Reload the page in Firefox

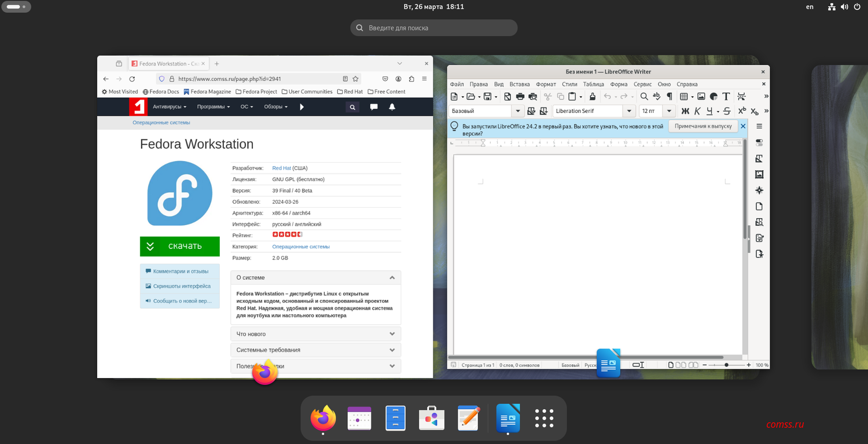click(132, 79)
